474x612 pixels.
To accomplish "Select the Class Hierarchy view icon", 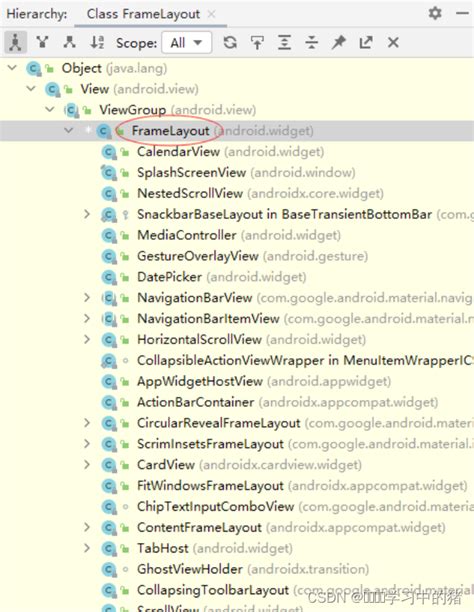I will (16, 42).
